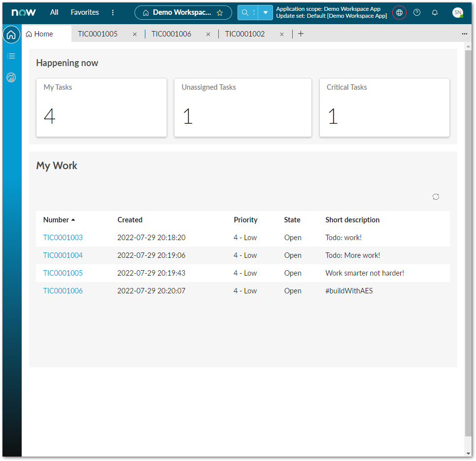Open a new tab with the plus icon
Viewport: 476px width, 461px height.
point(301,34)
